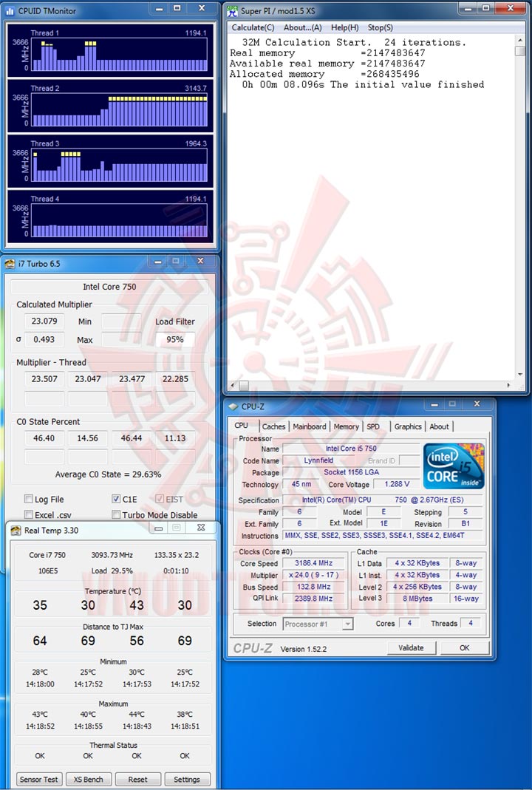Click the QPI Link value 2389.8 MHz
Viewport: 532px width, 790px height.
tap(314, 599)
